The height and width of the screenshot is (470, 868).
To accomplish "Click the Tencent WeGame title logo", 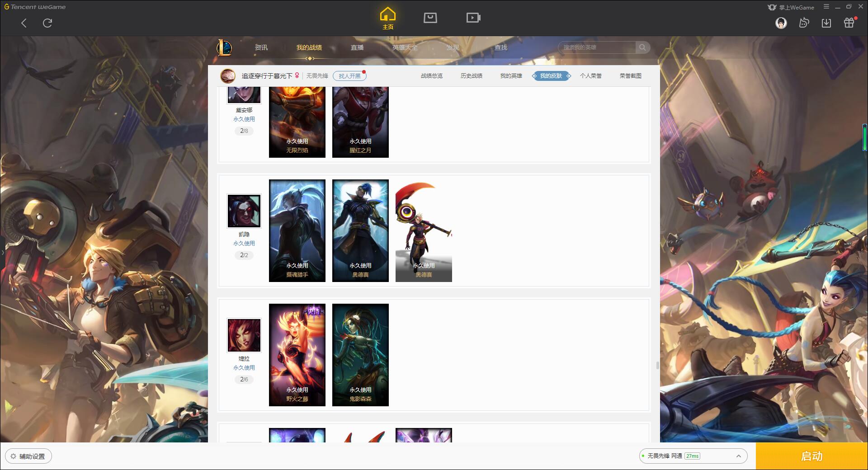I will point(35,7).
